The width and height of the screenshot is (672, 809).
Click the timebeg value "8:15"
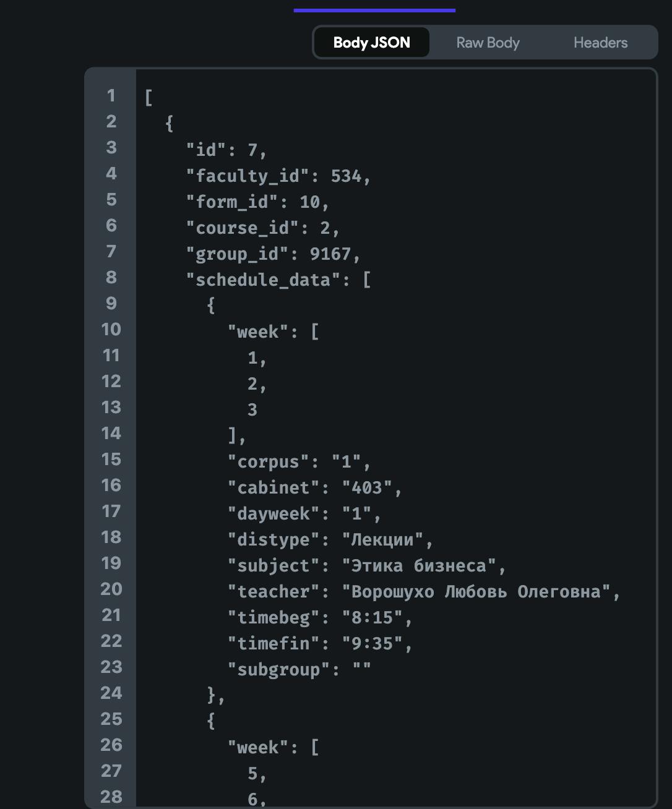pos(372,617)
